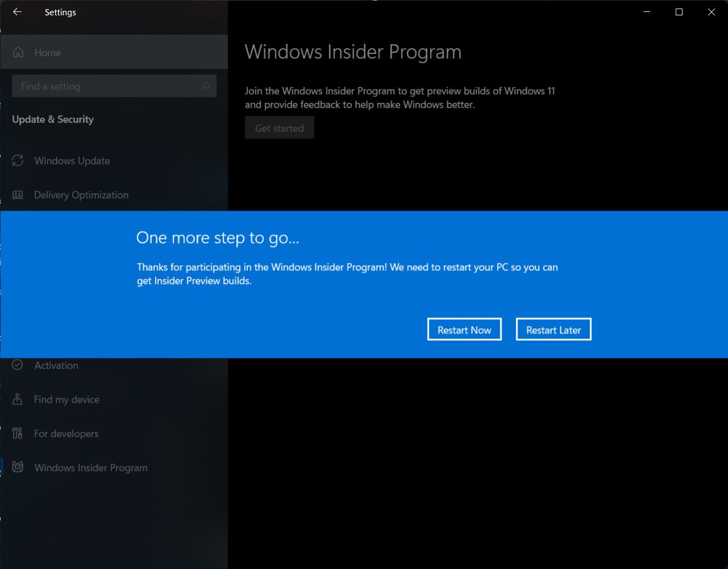The height and width of the screenshot is (569, 728).
Task: Choose Restart Later in the dialog
Action: [x=553, y=329]
